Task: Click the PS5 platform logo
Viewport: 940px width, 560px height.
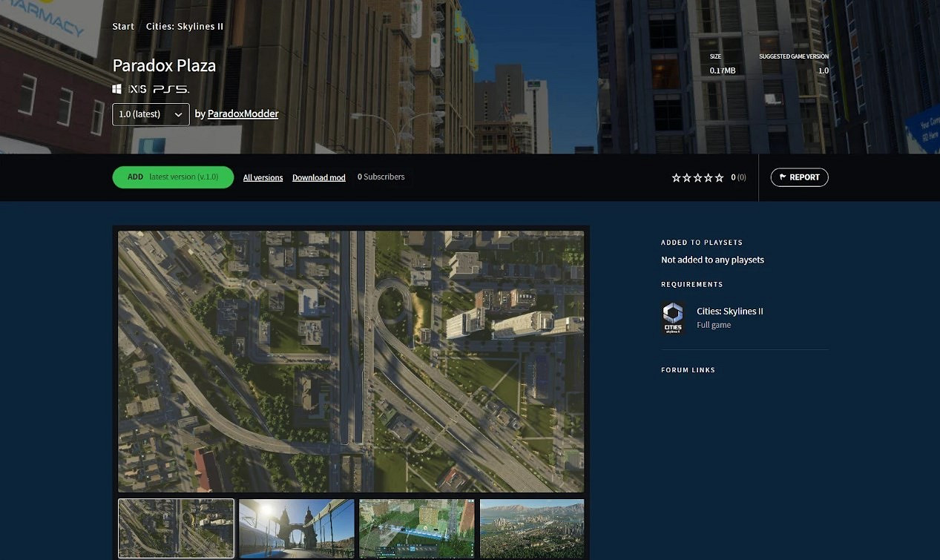Action: tap(171, 89)
